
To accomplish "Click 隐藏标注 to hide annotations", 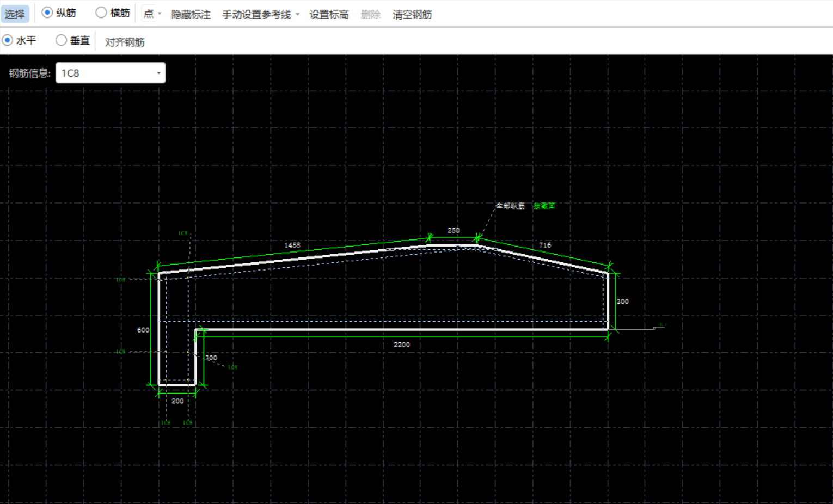I will click(x=191, y=15).
